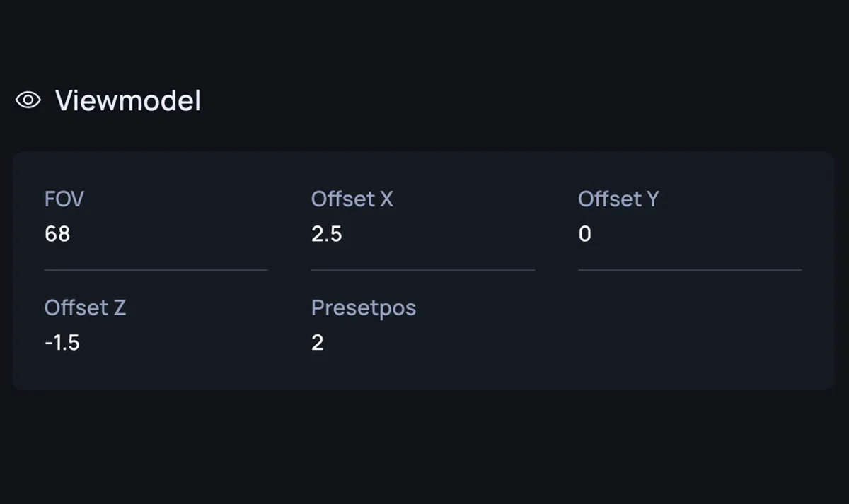Select the Offset X value 2.5
This screenshot has height=504, width=849.
327,234
